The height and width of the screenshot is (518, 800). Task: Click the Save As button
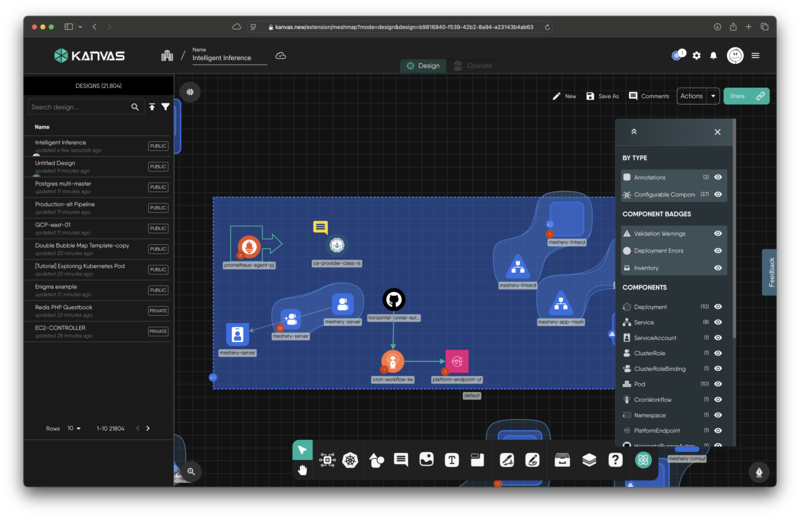[603, 96]
